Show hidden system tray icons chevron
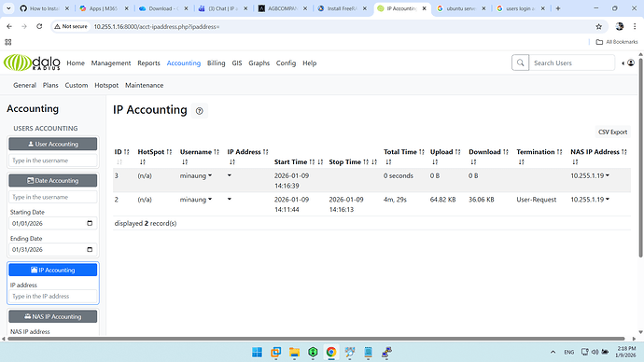This screenshot has width=644, height=362. [x=553, y=352]
